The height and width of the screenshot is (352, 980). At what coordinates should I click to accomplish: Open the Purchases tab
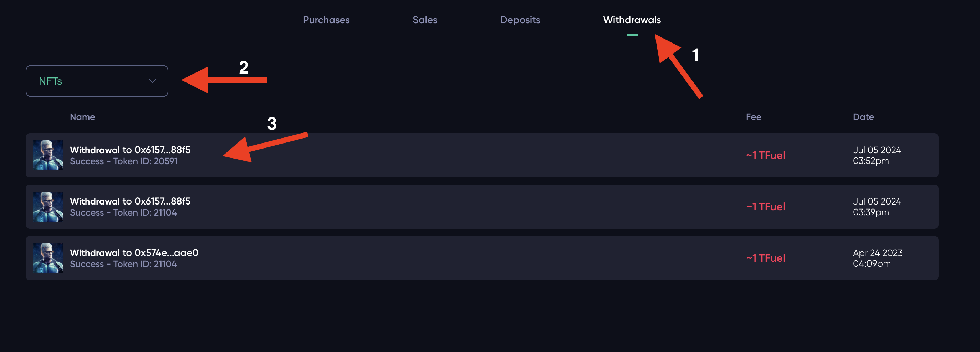coord(326,20)
